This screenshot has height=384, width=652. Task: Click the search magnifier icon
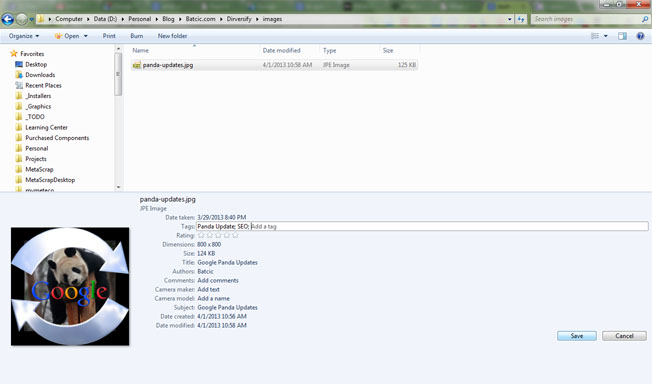point(645,19)
